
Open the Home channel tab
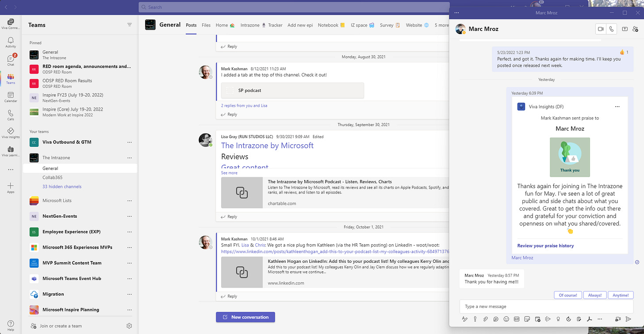point(225,25)
